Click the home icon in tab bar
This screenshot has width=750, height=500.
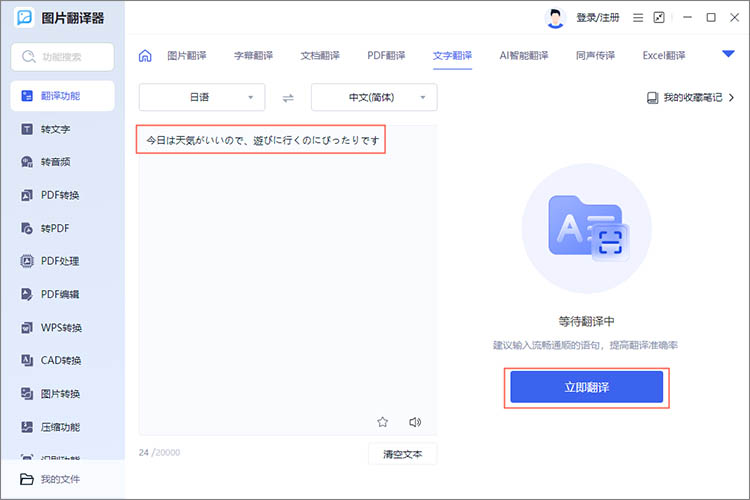coord(145,56)
